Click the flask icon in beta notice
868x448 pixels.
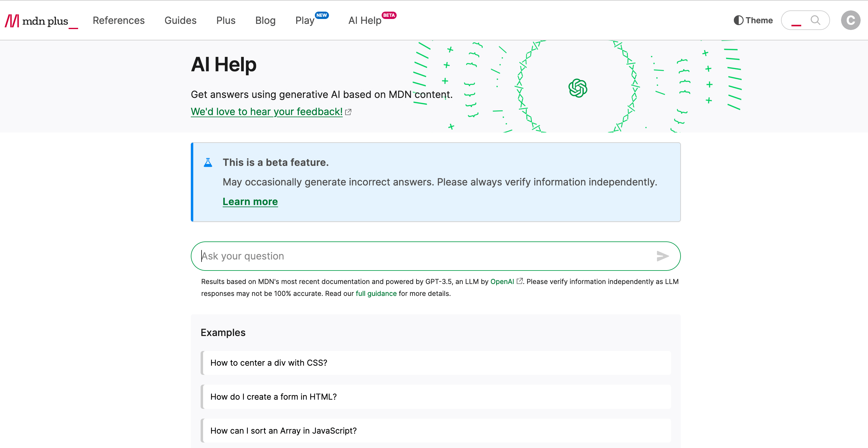[208, 162]
